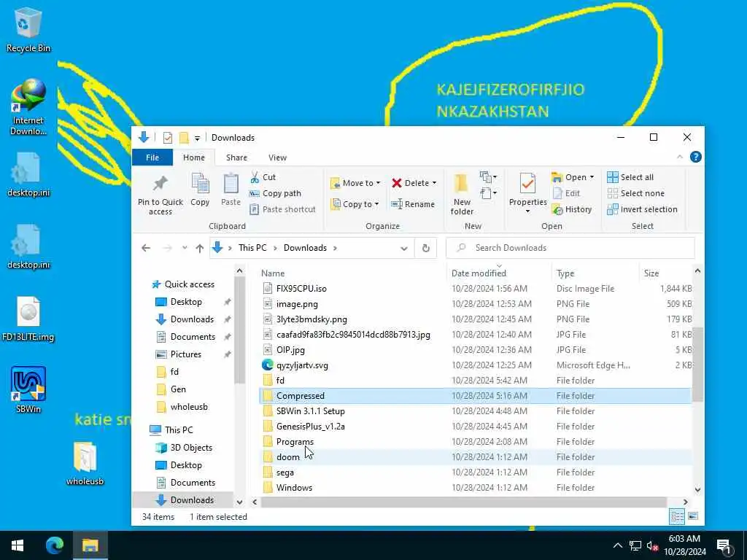Click the horizontal scrollbar in file list
This screenshot has height=560, width=747.
[x=463, y=502]
